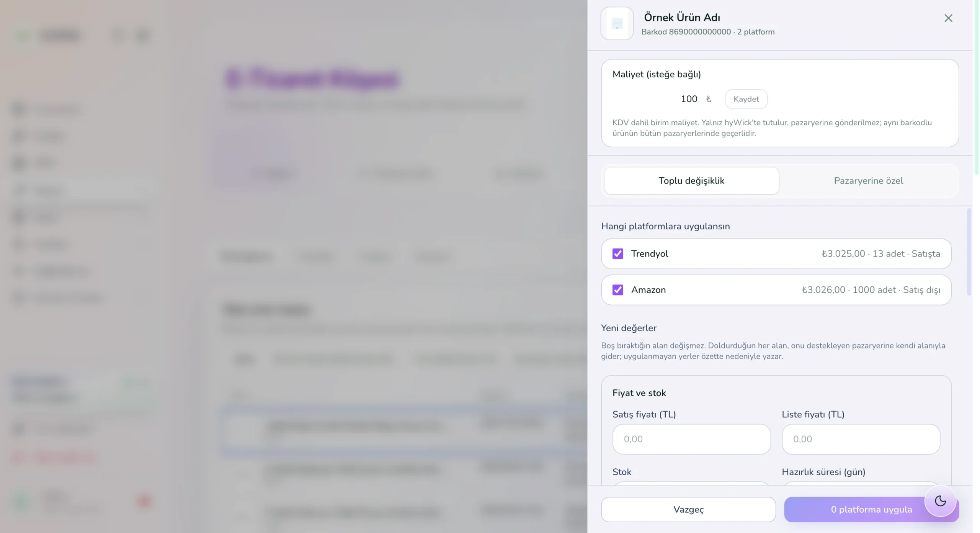Click the product thumbnail image
Screen dimensions: 980x533
617,23
